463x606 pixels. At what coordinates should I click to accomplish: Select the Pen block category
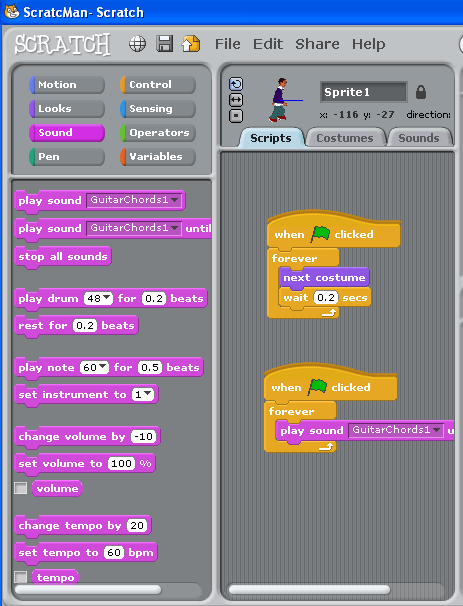67,157
